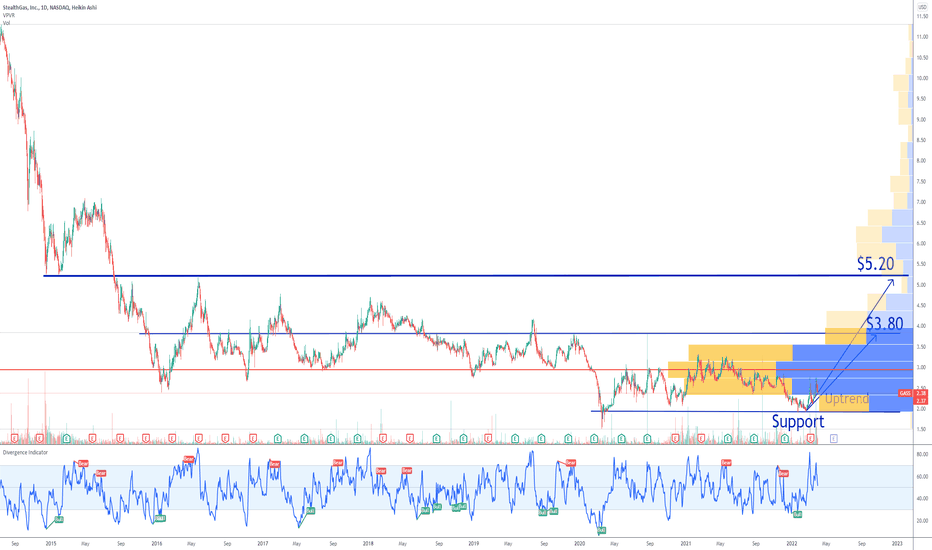Click the 2018 time axis label
The width and height of the screenshot is (932, 550).
coord(368,543)
